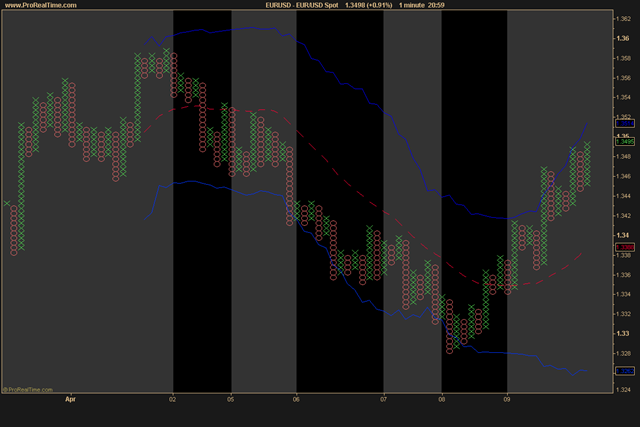This screenshot has width=640, height=427.
Task: Click the 20:59 clock in the header
Action: (436, 5)
